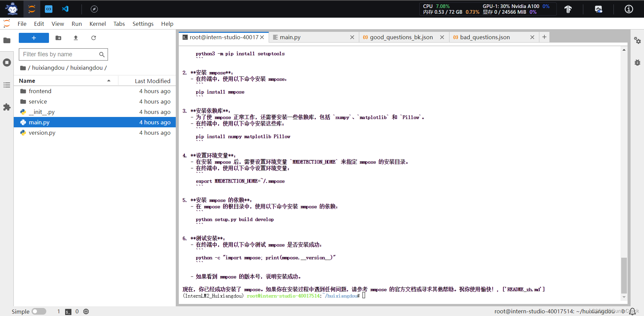Click terminal scroll up arrow
The image size is (644, 316).
click(624, 50)
